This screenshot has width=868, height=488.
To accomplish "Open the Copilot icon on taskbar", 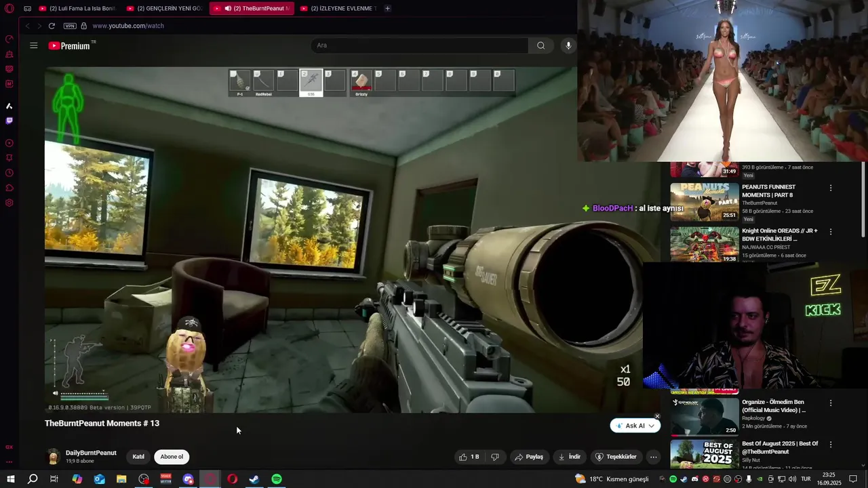I will (77, 479).
